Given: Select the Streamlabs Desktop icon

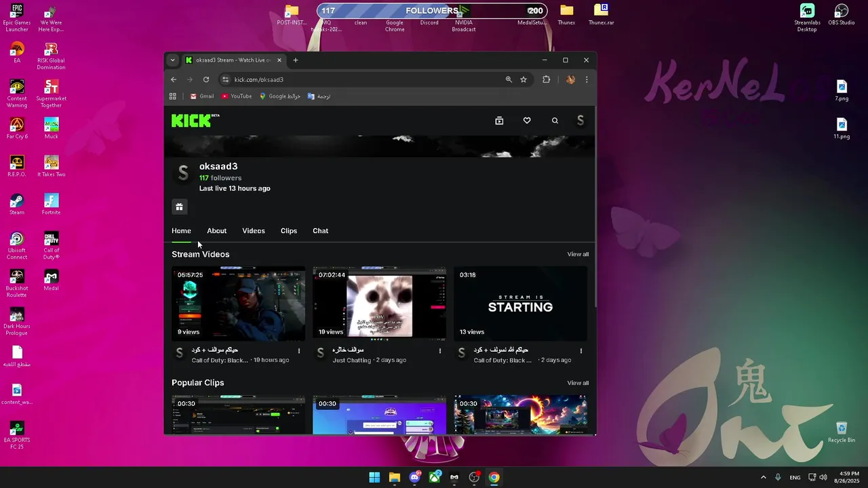Looking at the screenshot, I should 807,18.
